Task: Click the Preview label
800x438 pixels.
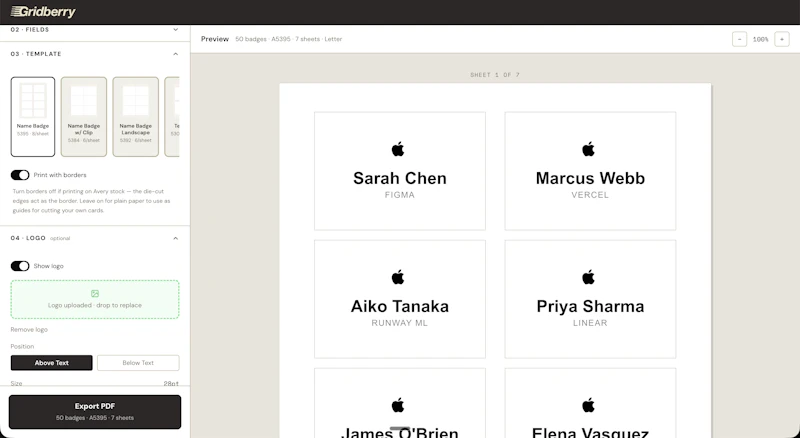Action: (x=215, y=39)
